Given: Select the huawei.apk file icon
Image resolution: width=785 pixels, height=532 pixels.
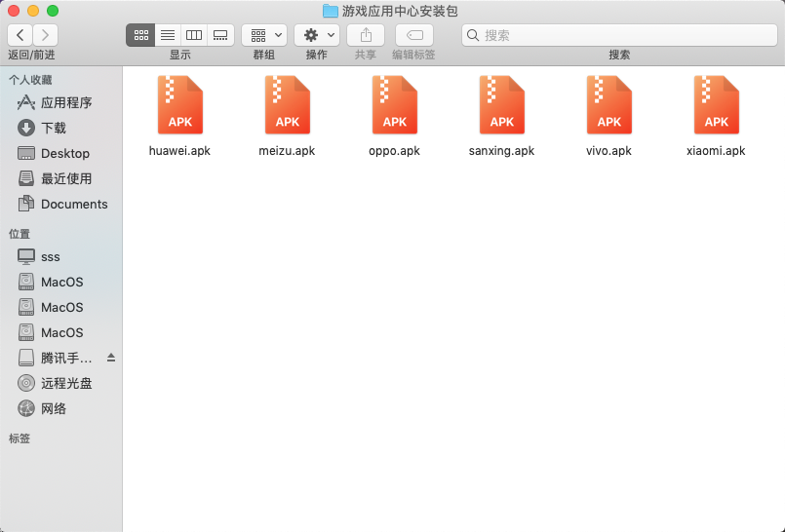Looking at the screenshot, I should 180,104.
